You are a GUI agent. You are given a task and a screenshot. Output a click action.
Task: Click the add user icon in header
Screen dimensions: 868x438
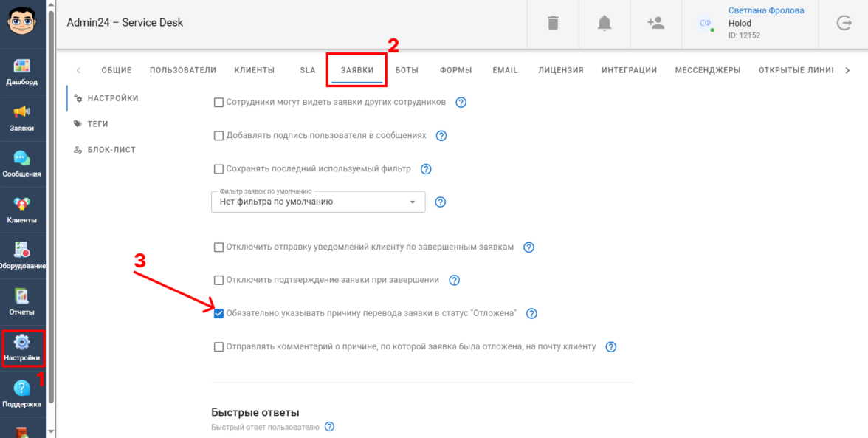coord(655,23)
